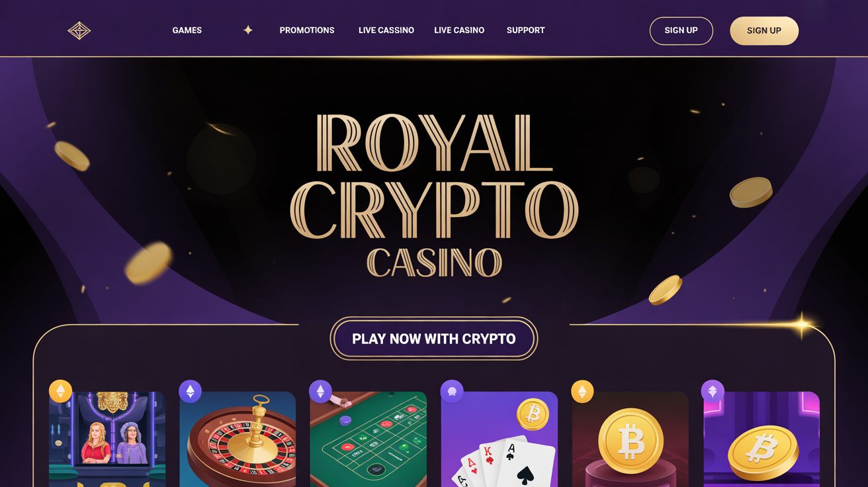Click Ethereum badge on roulette wheel card

click(191, 391)
